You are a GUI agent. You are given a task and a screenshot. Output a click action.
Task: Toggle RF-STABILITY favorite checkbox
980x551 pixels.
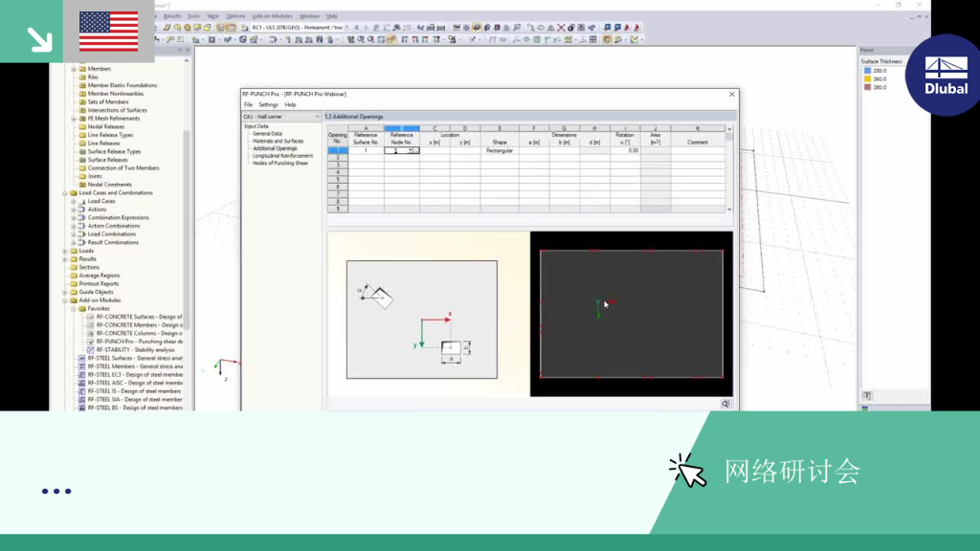91,350
